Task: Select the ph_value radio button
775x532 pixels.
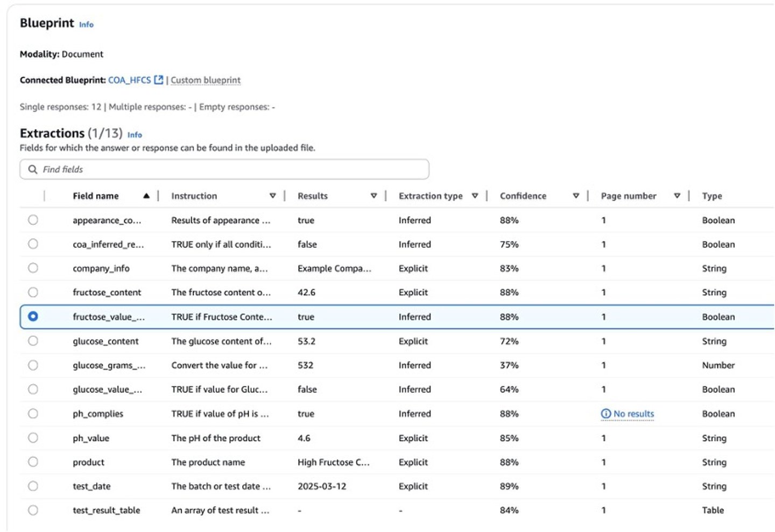Action: [33, 438]
